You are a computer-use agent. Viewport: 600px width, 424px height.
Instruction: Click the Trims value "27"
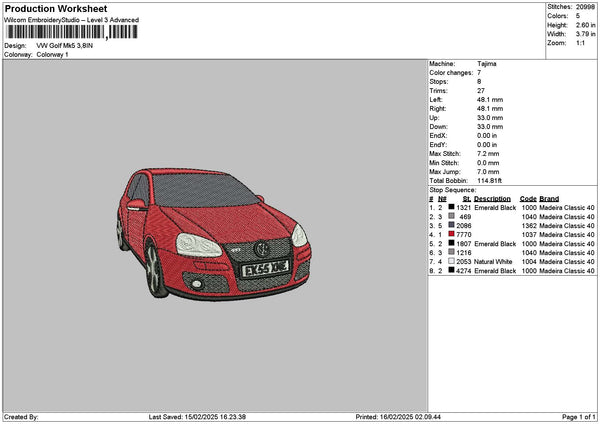(x=481, y=91)
